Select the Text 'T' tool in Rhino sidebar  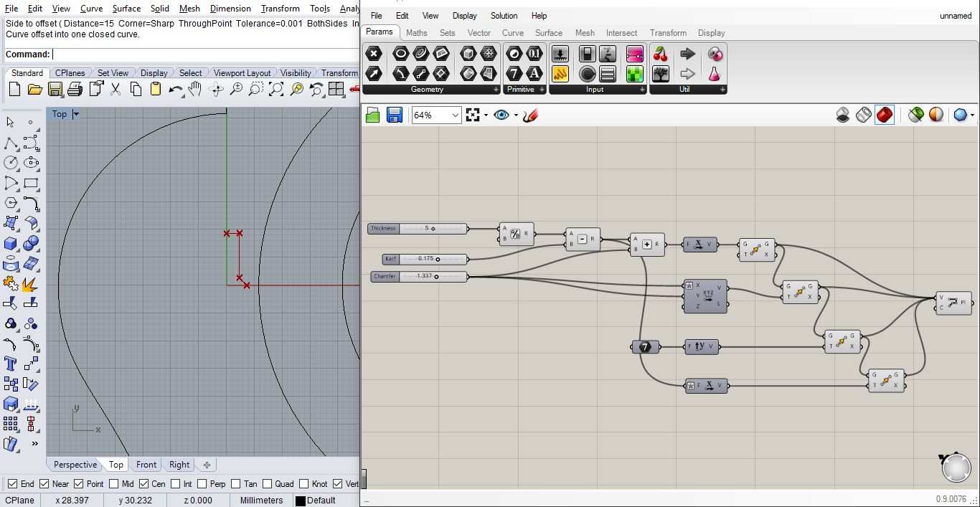coord(11,364)
